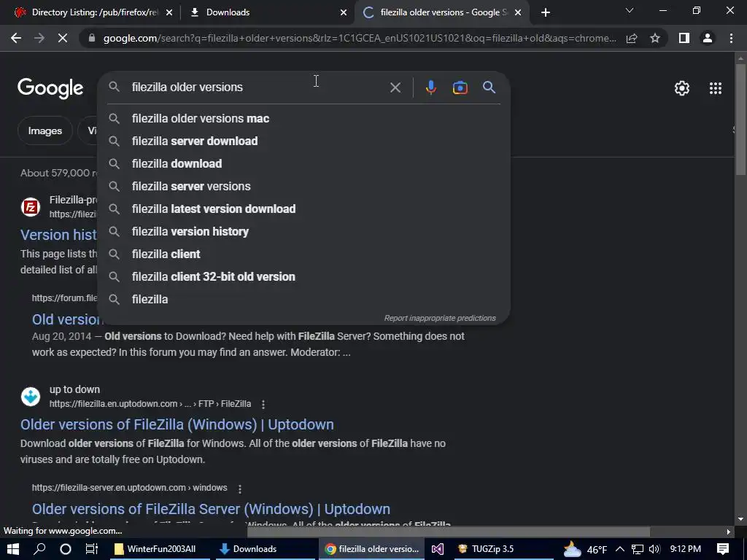Screen dimensions: 747x560
Task: Click the Uptodown result favicon
Action: click(x=31, y=396)
